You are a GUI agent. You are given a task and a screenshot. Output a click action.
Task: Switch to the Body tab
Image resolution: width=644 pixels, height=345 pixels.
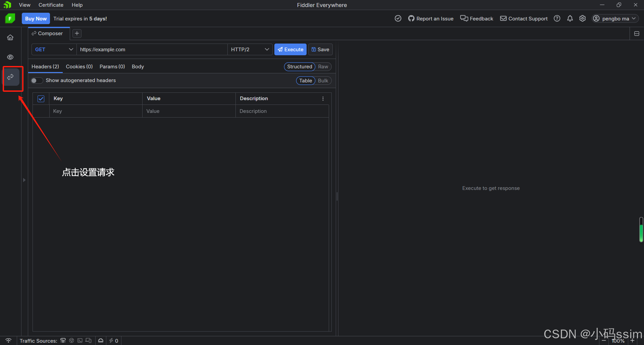138,67
